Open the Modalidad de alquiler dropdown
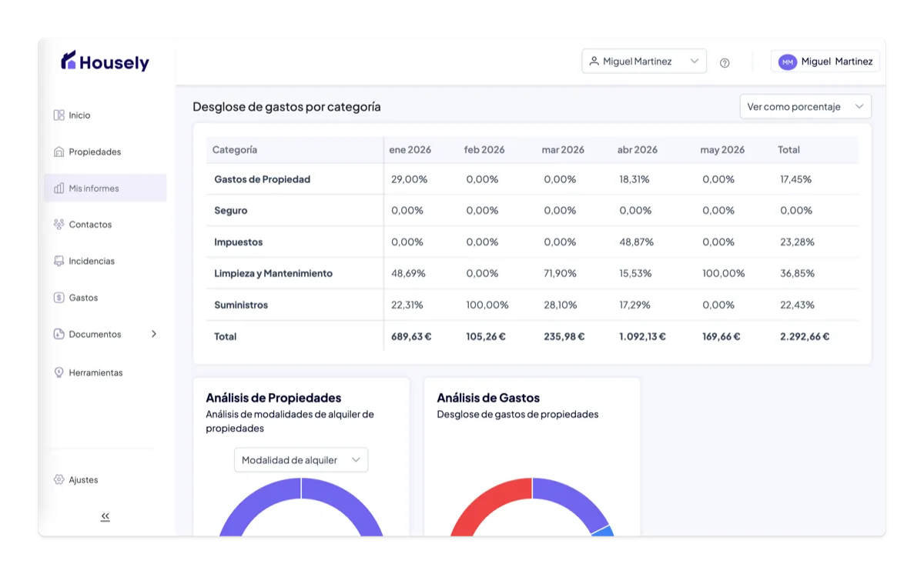 (x=301, y=460)
